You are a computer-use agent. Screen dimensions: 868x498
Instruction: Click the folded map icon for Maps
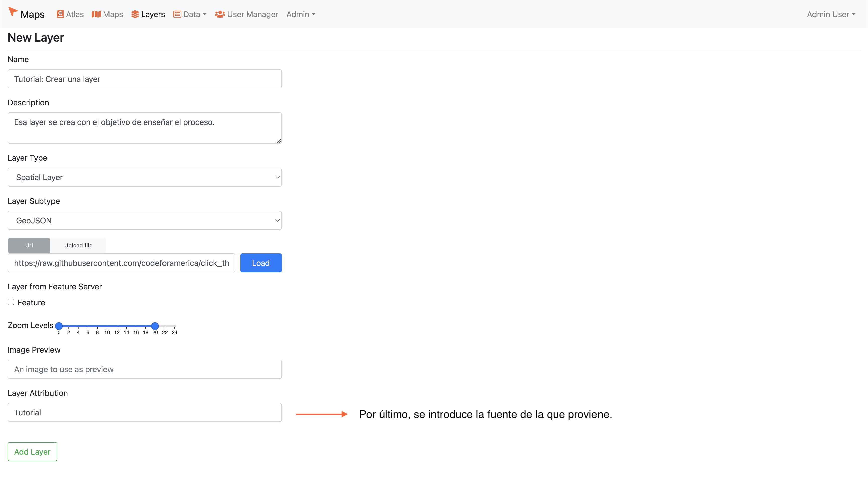96,14
